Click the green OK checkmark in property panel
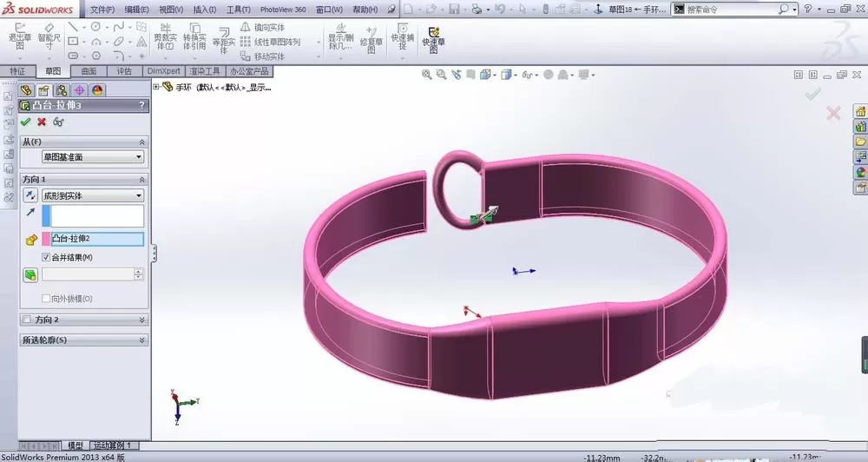 (25, 122)
